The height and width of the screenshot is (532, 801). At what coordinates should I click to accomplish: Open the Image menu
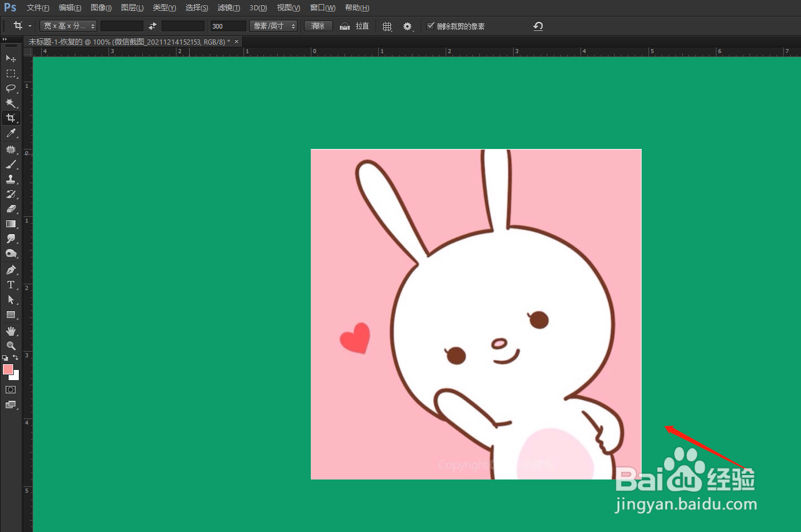point(101,8)
